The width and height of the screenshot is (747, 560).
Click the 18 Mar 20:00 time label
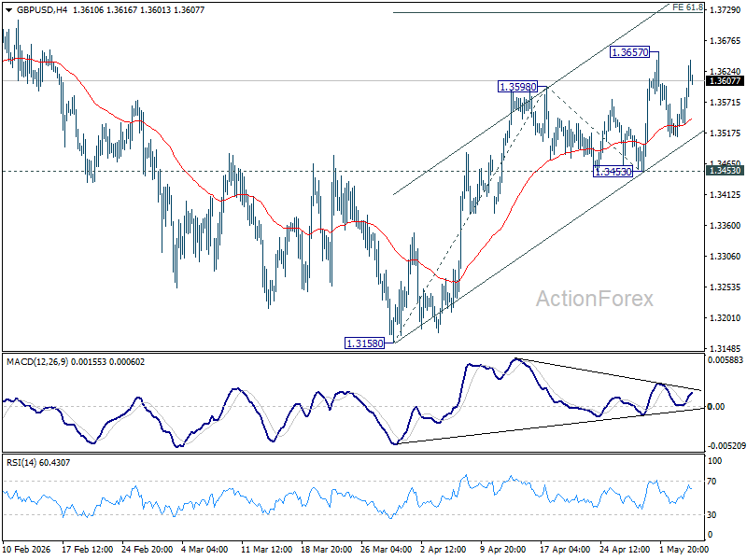click(326, 550)
